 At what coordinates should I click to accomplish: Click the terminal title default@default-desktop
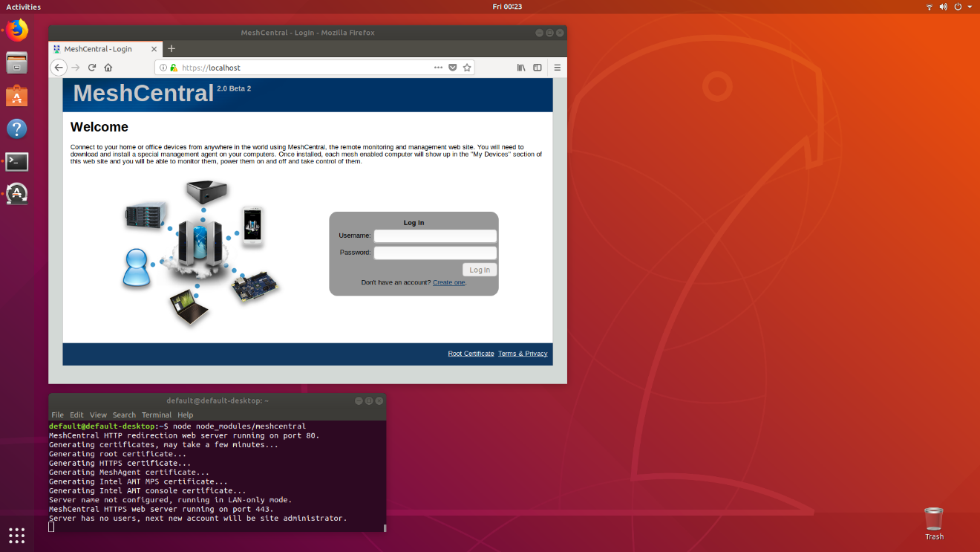click(x=218, y=400)
